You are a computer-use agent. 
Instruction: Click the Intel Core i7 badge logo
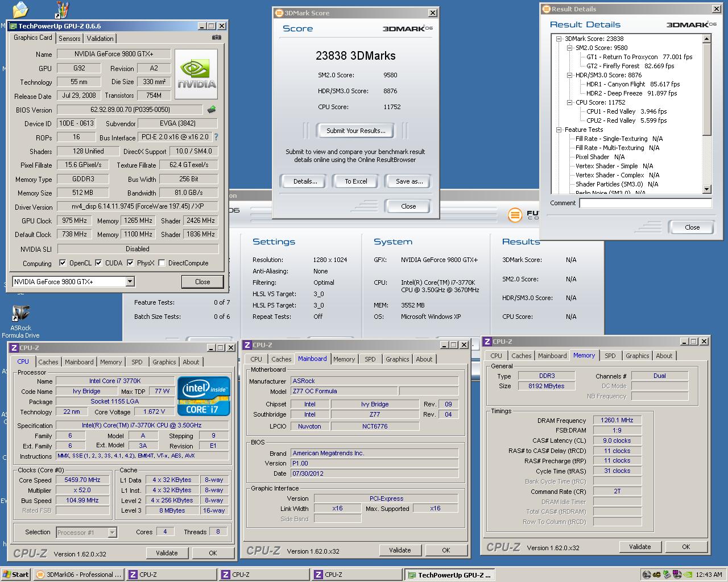coord(204,396)
